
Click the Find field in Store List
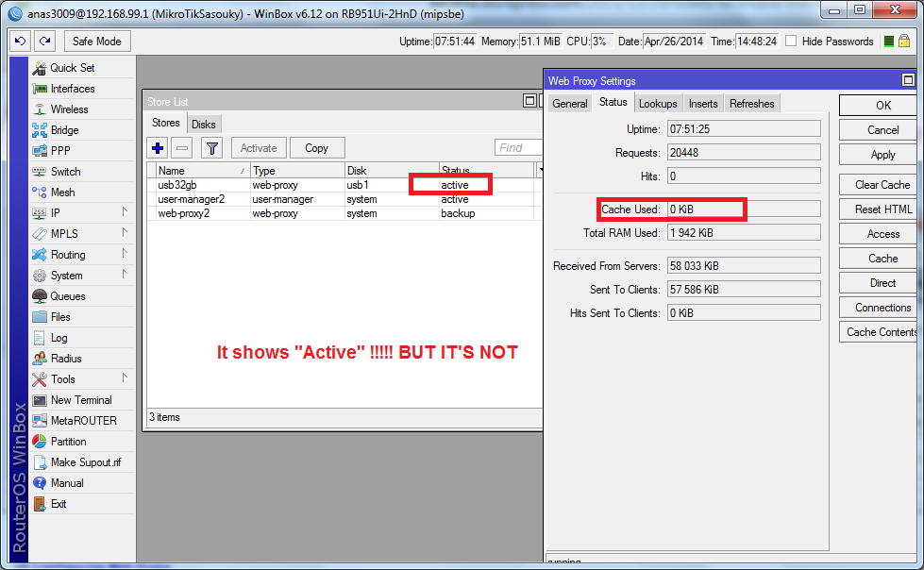[518, 147]
